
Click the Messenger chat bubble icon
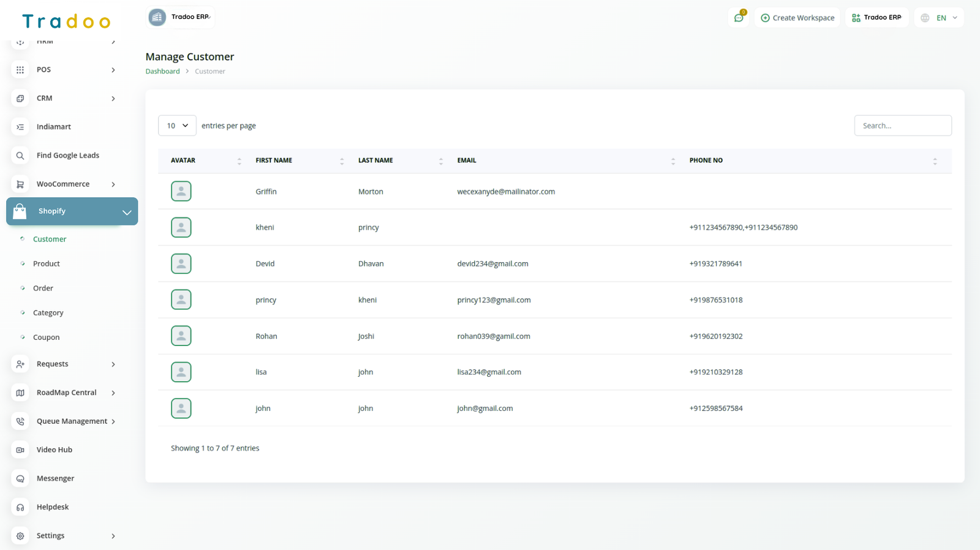[x=20, y=478]
